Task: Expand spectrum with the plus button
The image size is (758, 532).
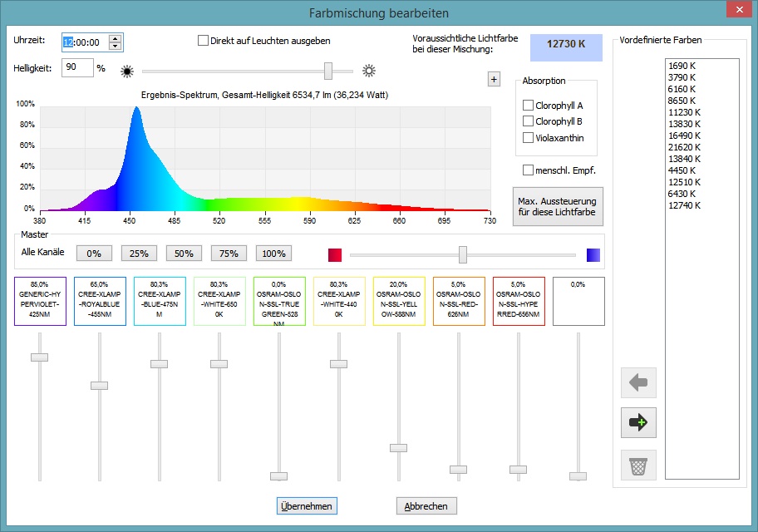Action: 494,79
